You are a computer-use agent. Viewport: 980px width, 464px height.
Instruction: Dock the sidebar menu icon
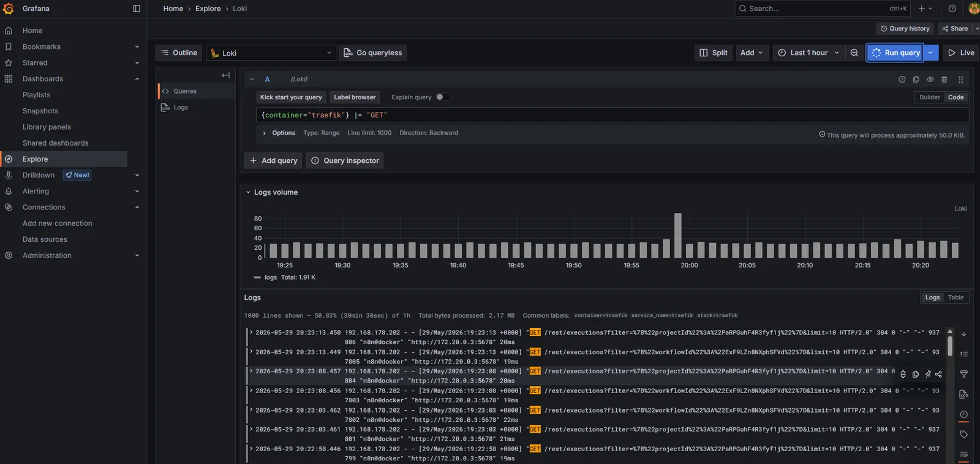tap(137, 9)
